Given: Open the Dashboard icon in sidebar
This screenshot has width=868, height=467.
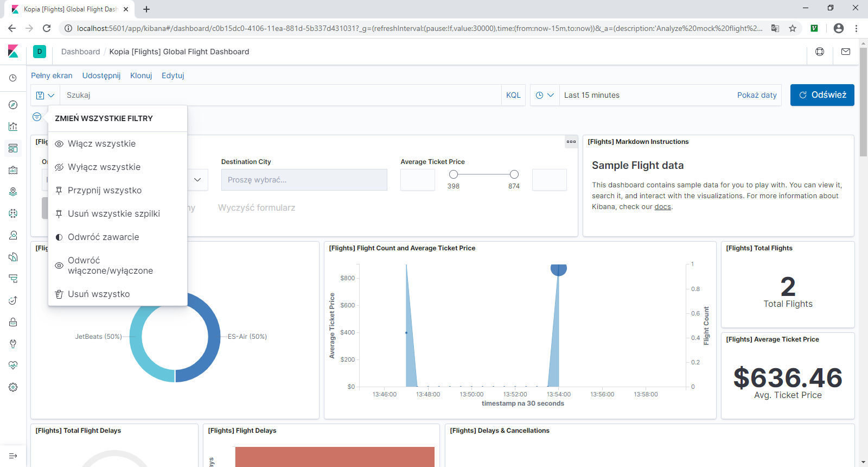Looking at the screenshot, I should click(x=13, y=148).
